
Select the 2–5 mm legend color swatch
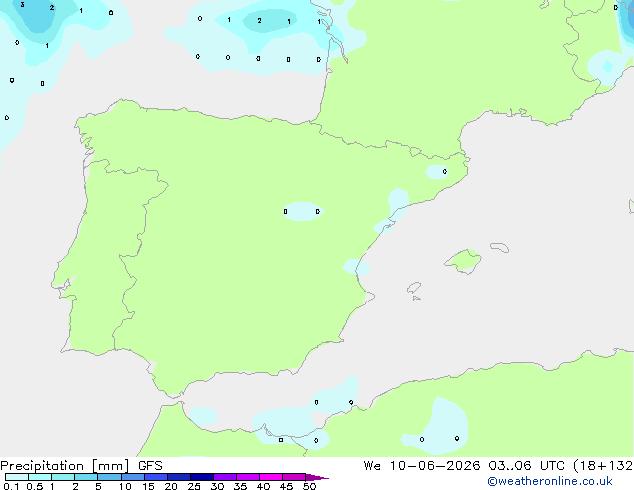click(86, 477)
